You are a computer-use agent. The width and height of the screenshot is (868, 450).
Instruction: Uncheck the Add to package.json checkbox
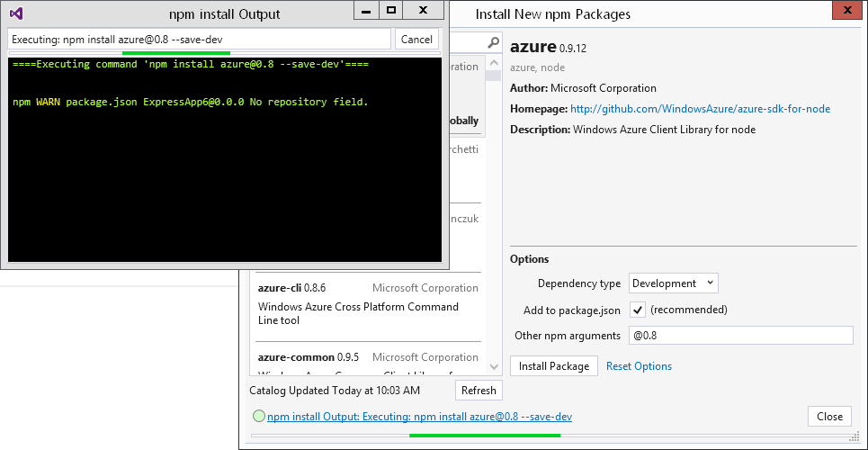click(638, 310)
